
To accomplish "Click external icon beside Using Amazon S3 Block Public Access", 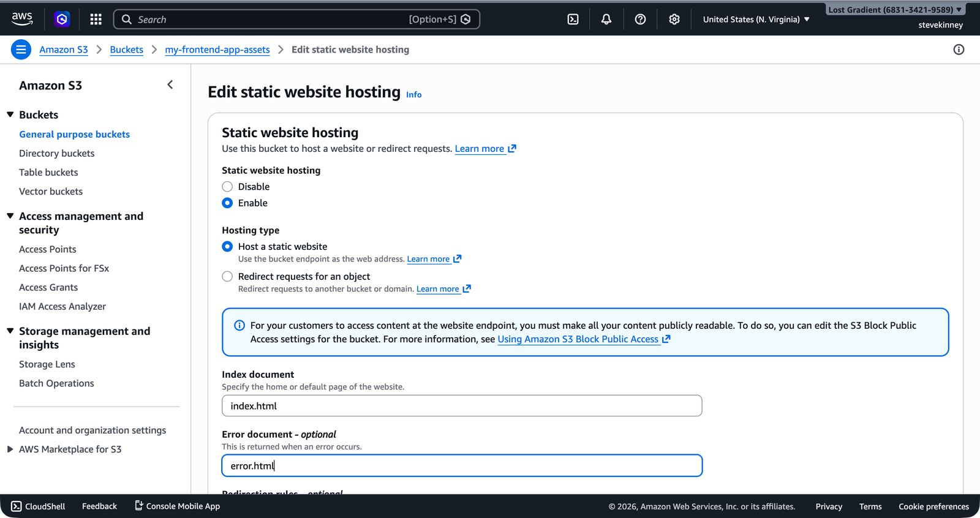I will [x=666, y=339].
